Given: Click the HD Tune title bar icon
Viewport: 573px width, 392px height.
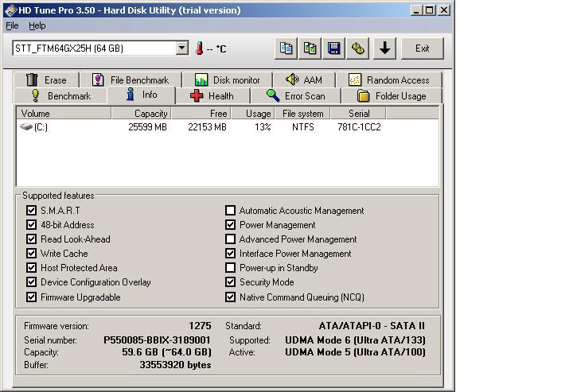Looking at the screenshot, I should click(11, 10).
